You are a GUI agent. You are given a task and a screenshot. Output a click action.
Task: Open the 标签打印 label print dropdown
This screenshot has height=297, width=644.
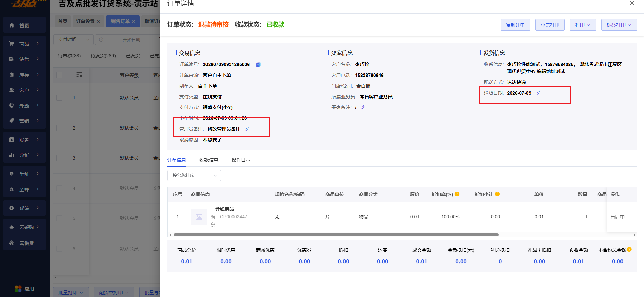click(619, 25)
